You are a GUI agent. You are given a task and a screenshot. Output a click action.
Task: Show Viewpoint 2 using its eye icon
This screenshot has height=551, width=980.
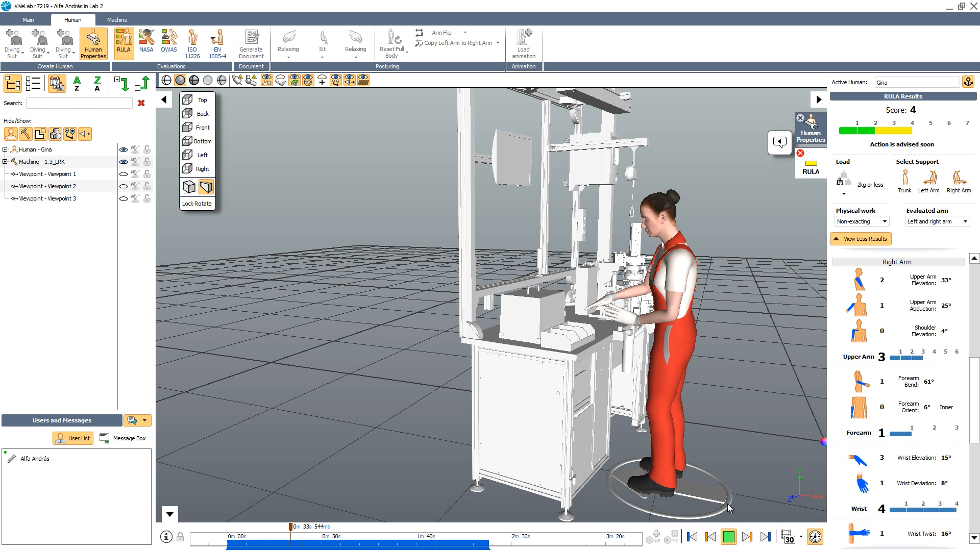click(123, 187)
